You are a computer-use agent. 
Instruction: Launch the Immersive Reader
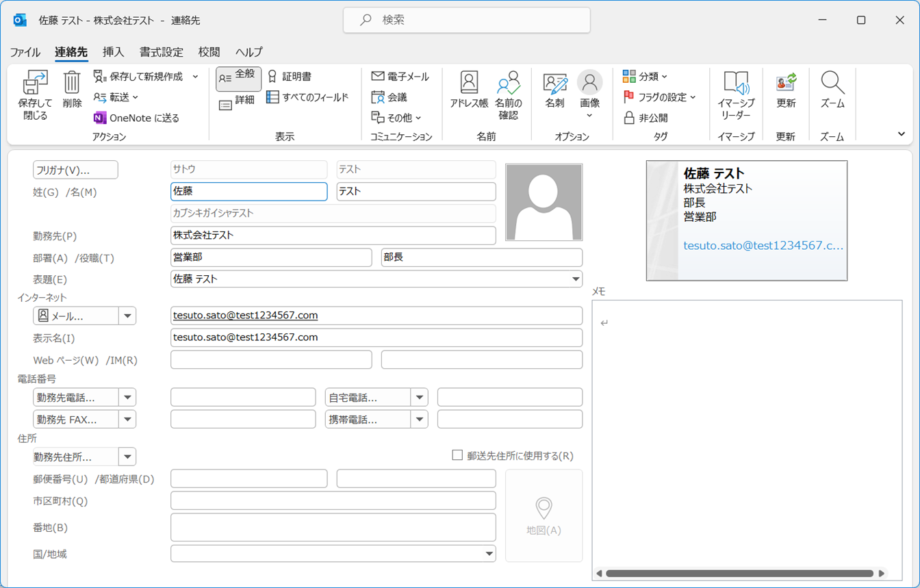(736, 85)
